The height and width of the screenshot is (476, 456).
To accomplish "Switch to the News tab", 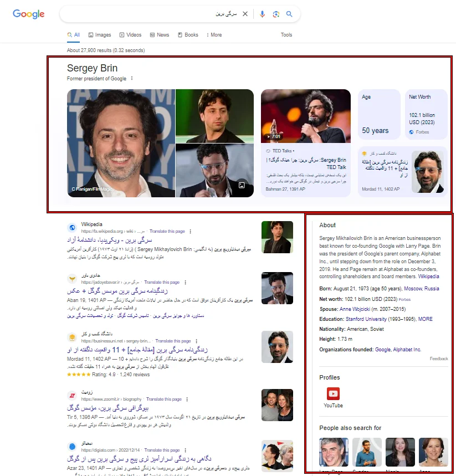I will pos(160,35).
